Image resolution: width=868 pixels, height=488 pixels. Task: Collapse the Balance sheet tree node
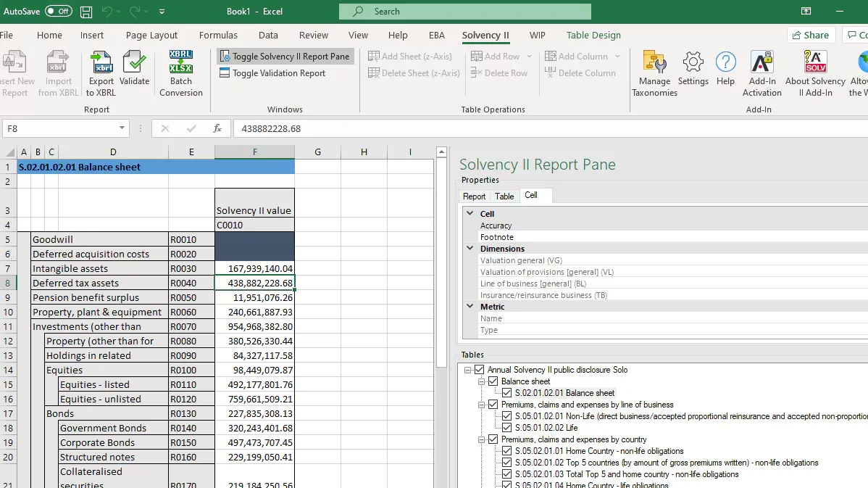pyautogui.click(x=482, y=381)
